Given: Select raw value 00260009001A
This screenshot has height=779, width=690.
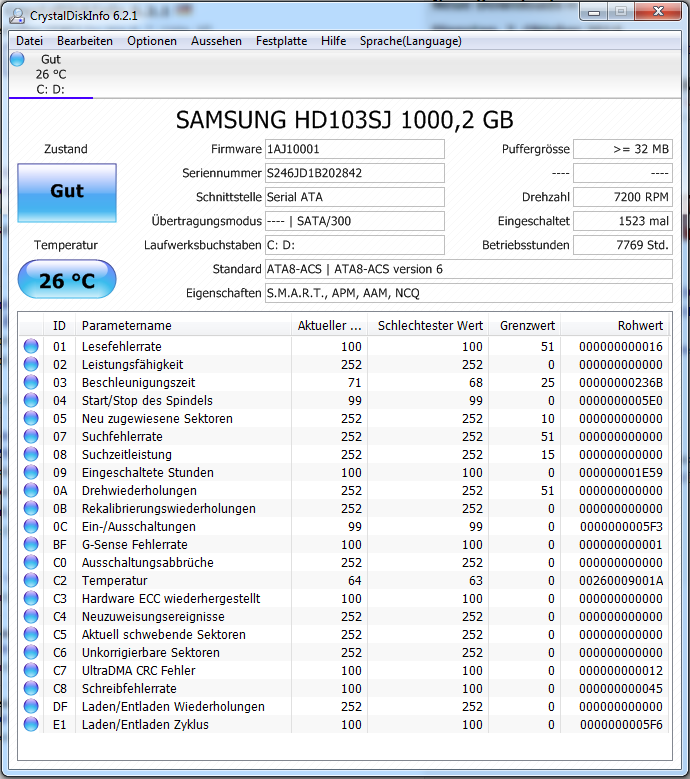Looking at the screenshot, I should click(621, 580).
